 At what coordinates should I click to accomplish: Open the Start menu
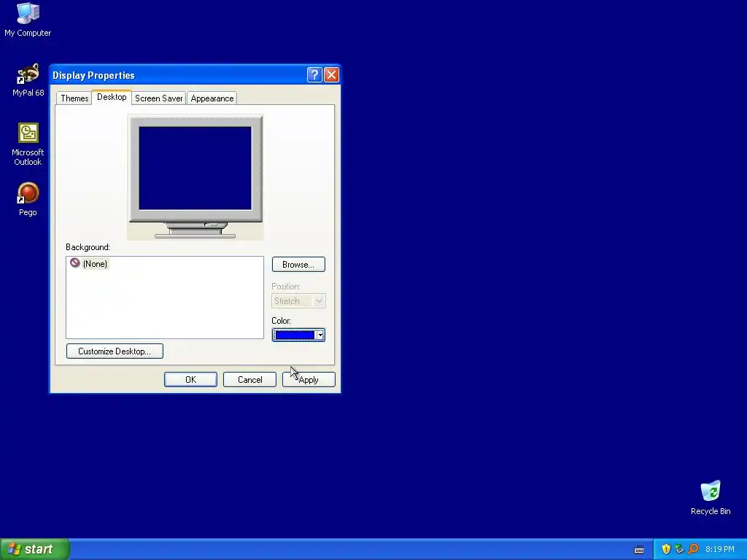[x=35, y=549]
